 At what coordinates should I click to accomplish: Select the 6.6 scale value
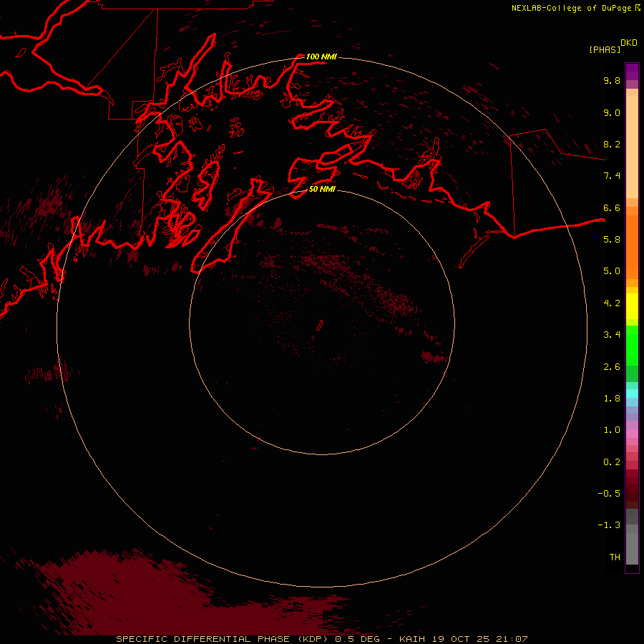[612, 208]
